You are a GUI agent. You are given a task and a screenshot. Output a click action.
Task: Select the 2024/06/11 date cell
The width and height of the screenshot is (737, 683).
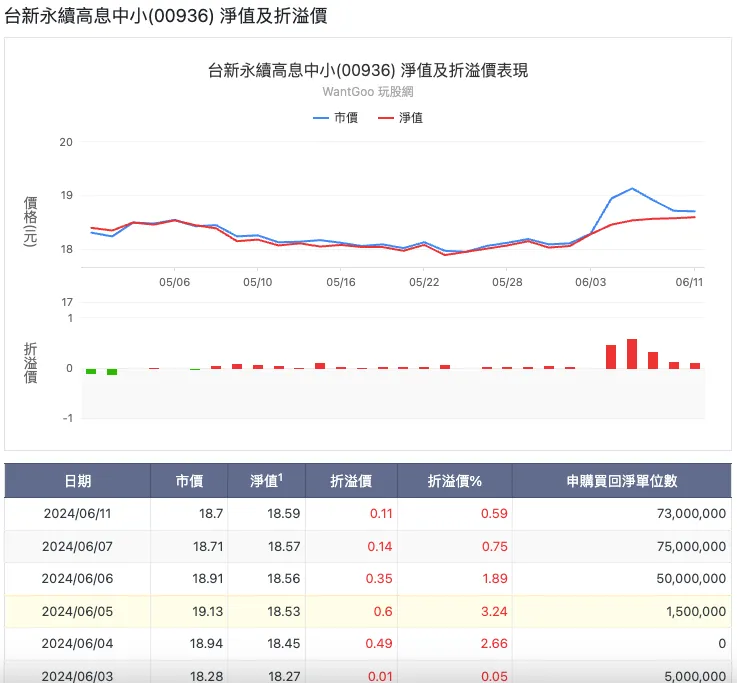point(78,513)
